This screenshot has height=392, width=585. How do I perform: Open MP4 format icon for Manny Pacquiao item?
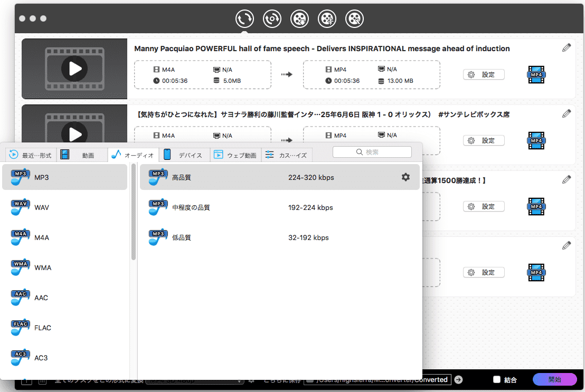tap(536, 74)
